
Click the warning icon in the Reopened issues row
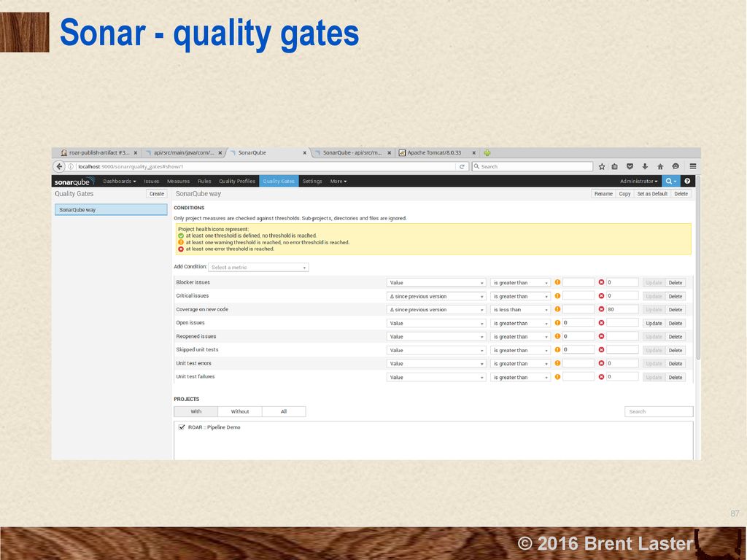pyautogui.click(x=557, y=337)
